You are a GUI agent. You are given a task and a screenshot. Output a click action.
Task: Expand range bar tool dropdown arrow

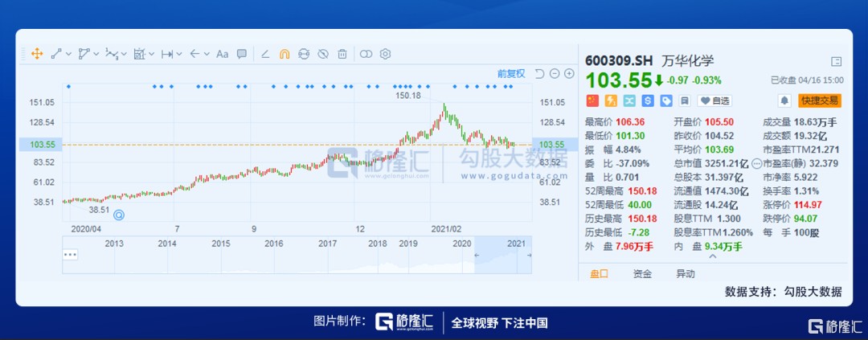[179, 55]
